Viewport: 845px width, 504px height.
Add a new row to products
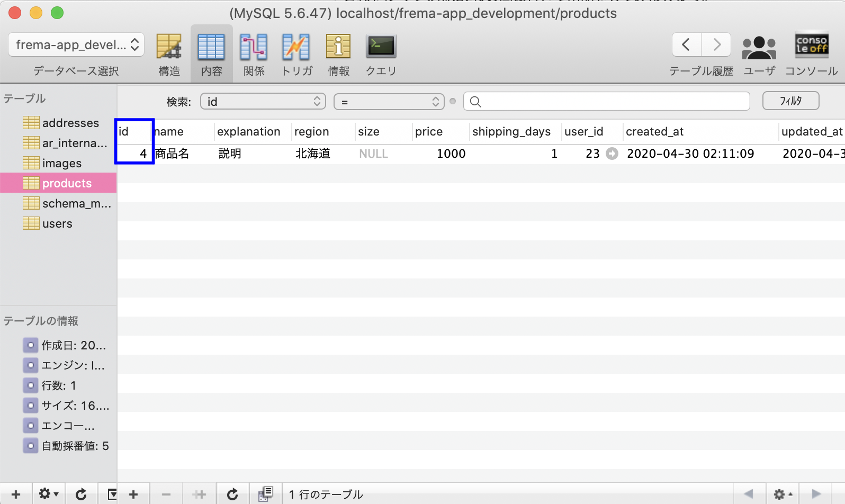(133, 494)
